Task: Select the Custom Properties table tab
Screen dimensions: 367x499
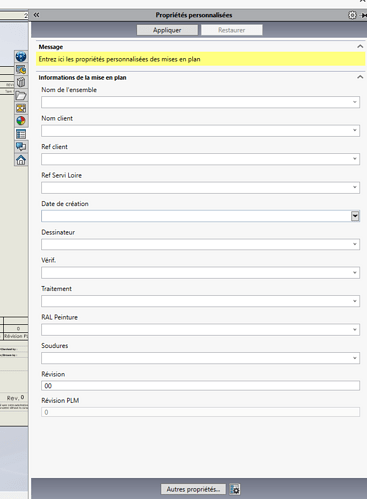Action: click(21, 134)
